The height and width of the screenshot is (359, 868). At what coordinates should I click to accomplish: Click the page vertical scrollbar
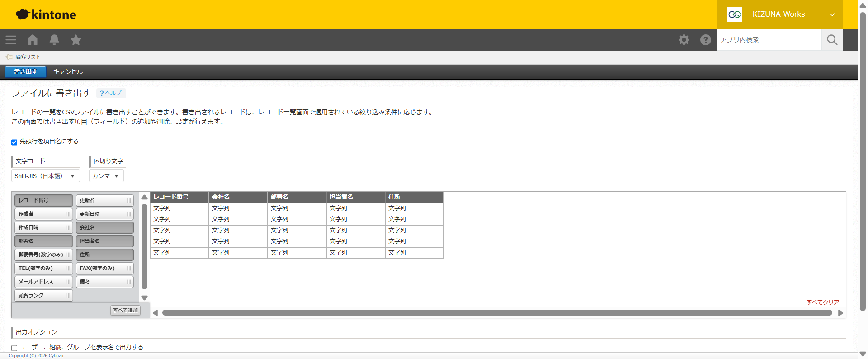point(863,161)
